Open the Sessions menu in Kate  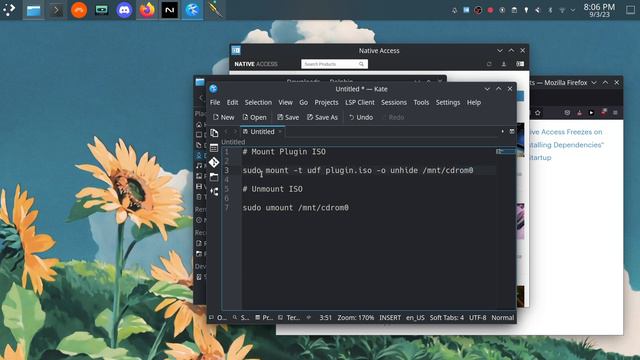tap(393, 102)
